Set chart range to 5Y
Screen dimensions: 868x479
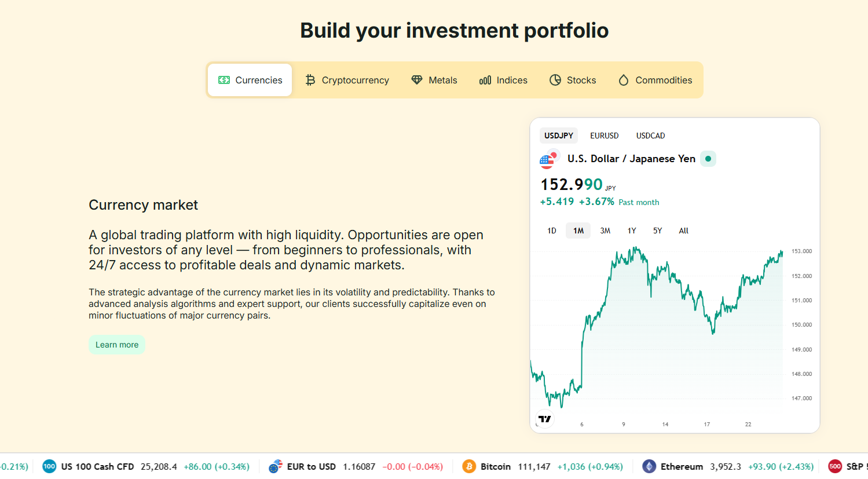(x=657, y=231)
